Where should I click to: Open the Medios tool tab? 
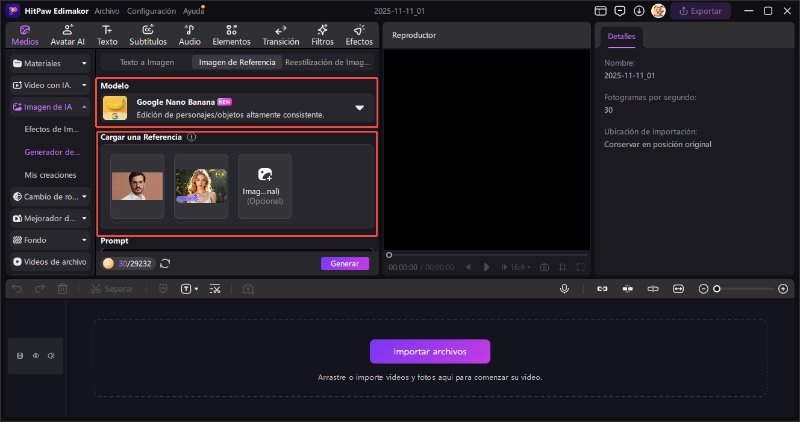pos(25,35)
